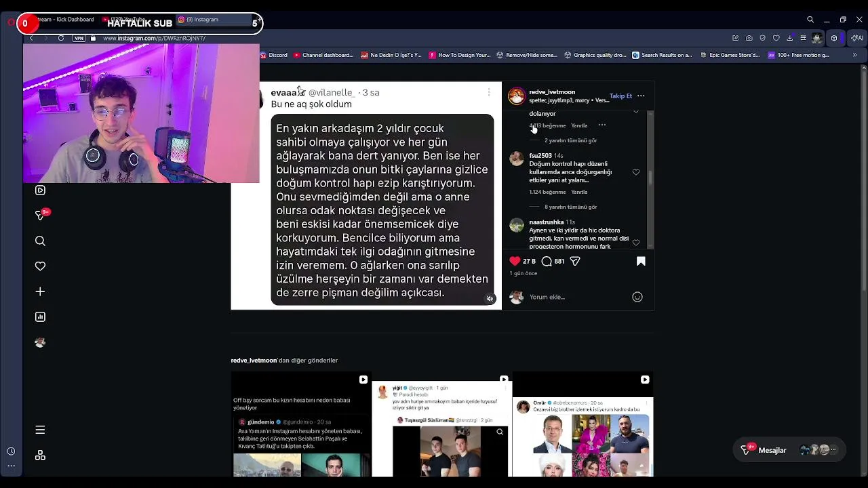The image size is (868, 488).
Task: Toggle the bookmark save on the post
Action: pyautogui.click(x=641, y=261)
